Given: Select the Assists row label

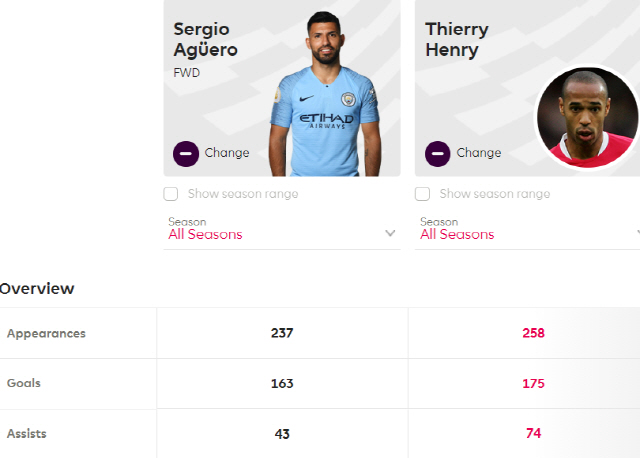Looking at the screenshot, I should click(x=27, y=434).
